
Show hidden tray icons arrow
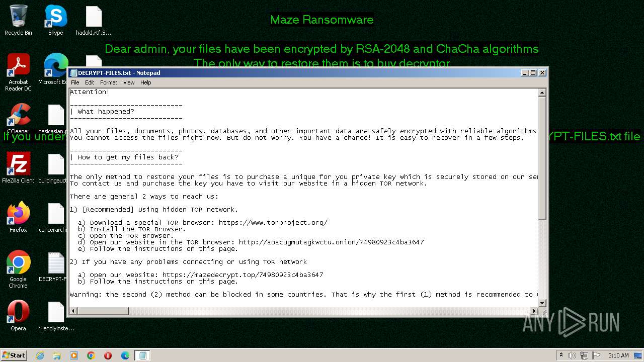click(x=561, y=355)
